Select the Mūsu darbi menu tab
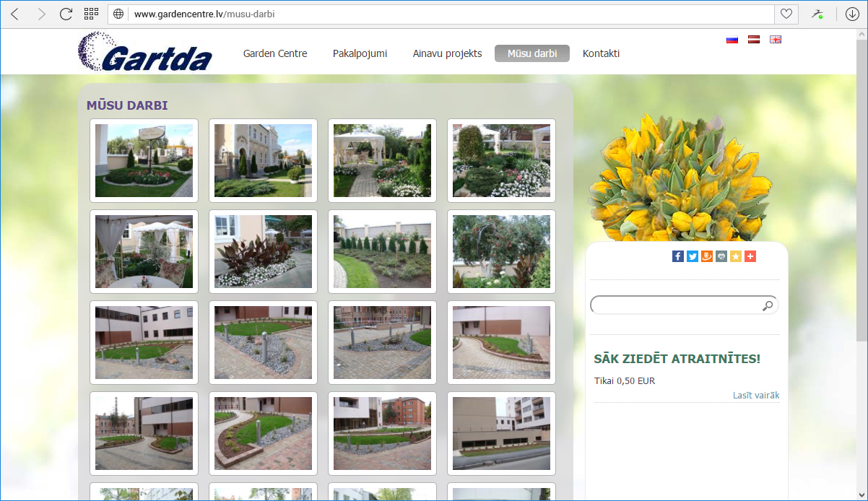 click(x=532, y=53)
